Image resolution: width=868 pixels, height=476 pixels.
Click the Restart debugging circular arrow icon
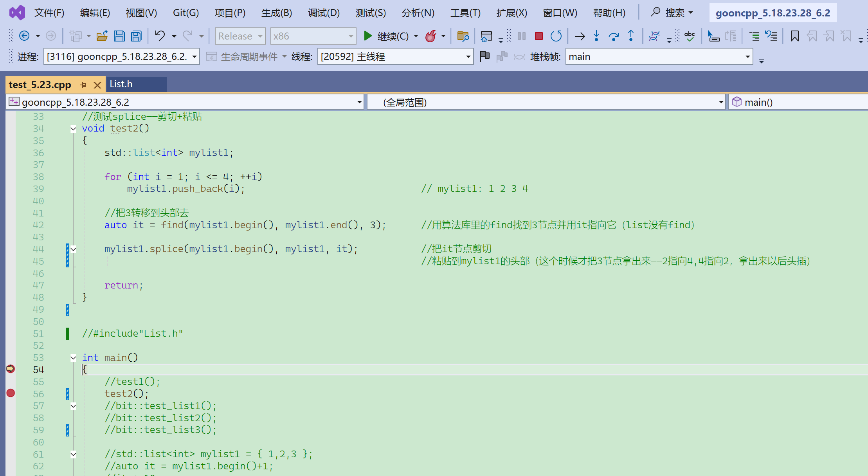point(556,36)
